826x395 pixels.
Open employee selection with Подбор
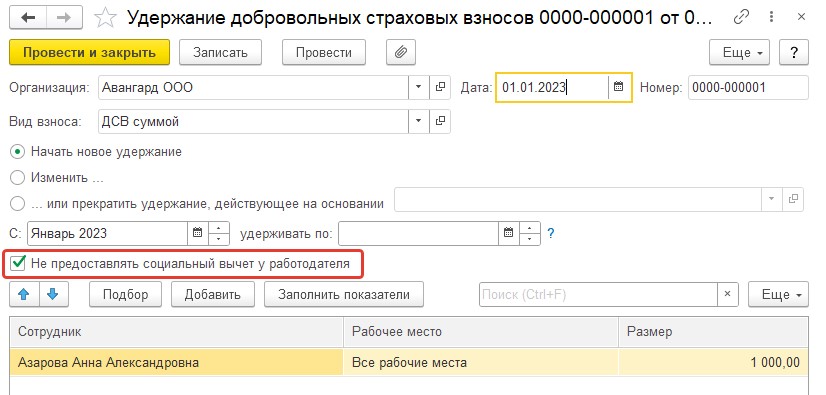pyautogui.click(x=125, y=294)
